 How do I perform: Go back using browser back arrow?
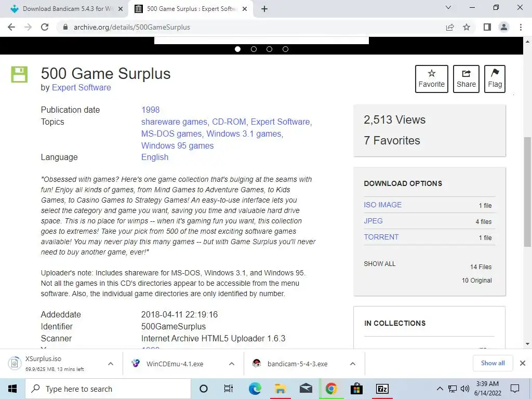11,27
